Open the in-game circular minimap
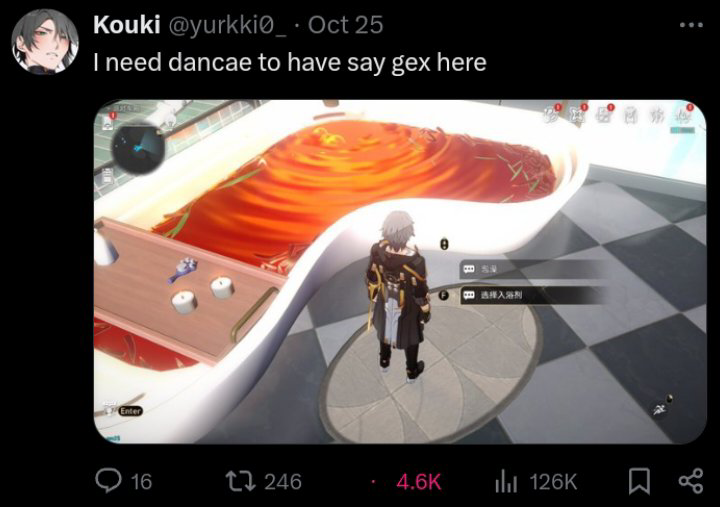720x507 pixels. (x=138, y=148)
